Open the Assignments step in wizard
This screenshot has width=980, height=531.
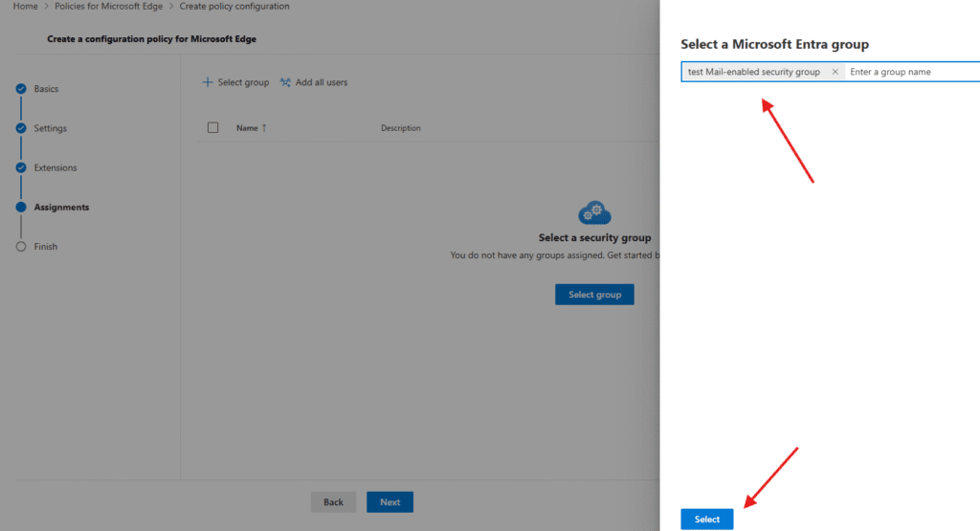[x=61, y=208]
